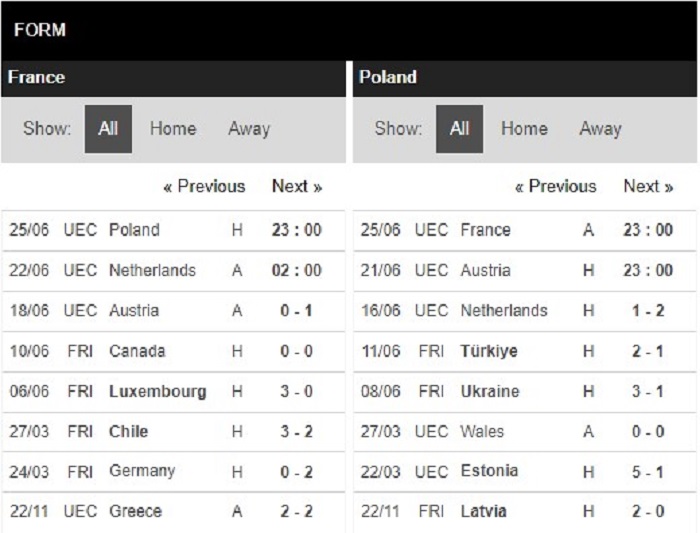Go to Next matches for Poland
The image size is (700, 533).
point(648,186)
